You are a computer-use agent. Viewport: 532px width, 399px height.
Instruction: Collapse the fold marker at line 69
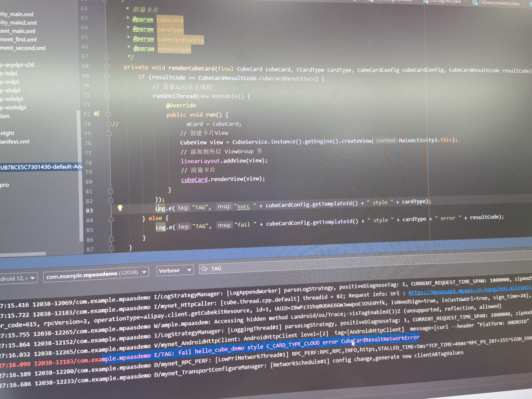click(x=107, y=76)
